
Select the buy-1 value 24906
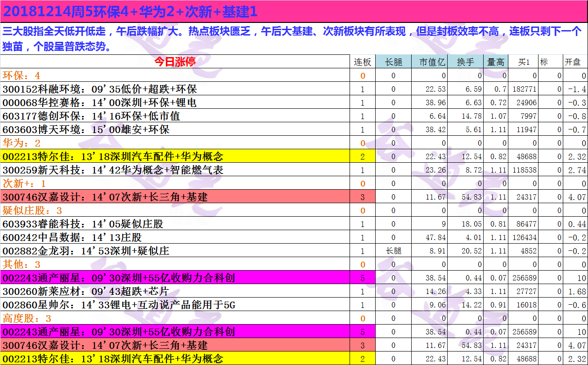pos(526,103)
